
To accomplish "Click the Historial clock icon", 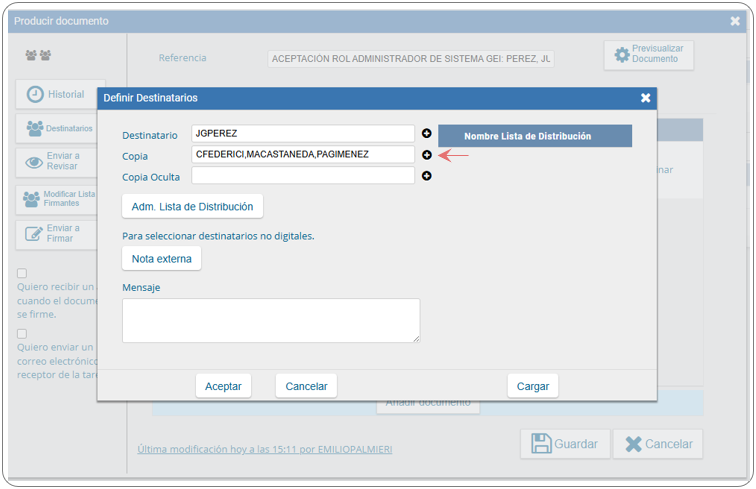I will pyautogui.click(x=35, y=95).
